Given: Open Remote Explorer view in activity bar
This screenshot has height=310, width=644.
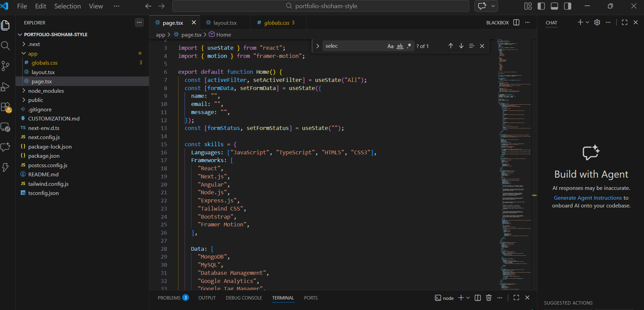Looking at the screenshot, I should pos(5,127).
